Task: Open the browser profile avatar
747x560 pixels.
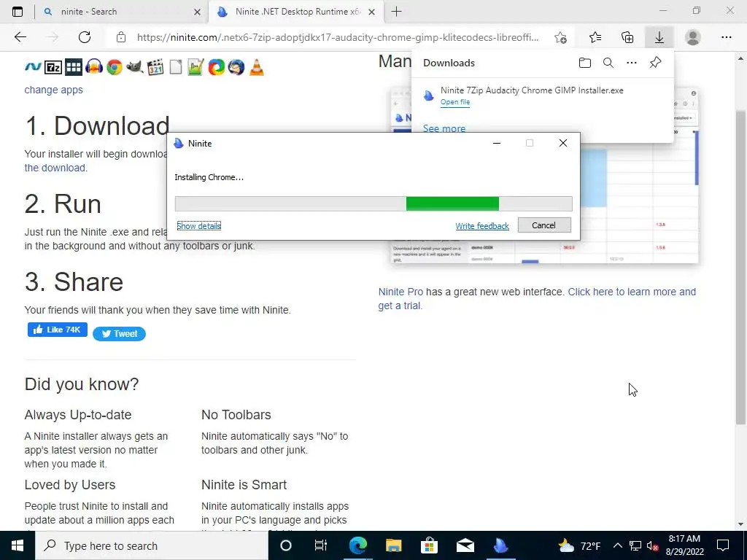Action: pos(693,37)
